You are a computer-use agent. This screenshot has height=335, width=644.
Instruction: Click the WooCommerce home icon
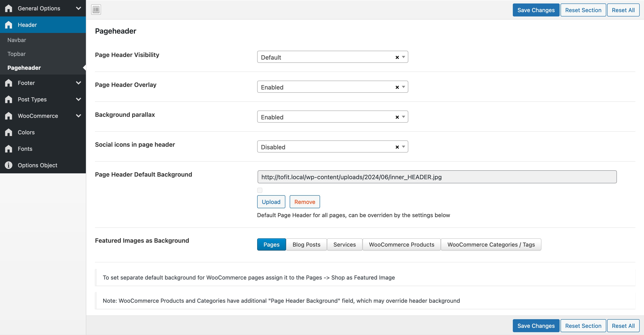8,116
